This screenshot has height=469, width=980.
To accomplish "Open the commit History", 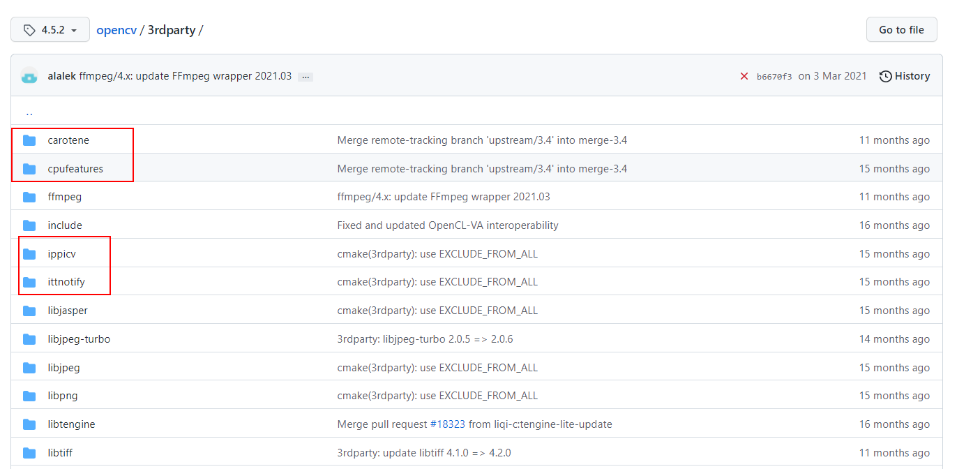I will click(905, 76).
